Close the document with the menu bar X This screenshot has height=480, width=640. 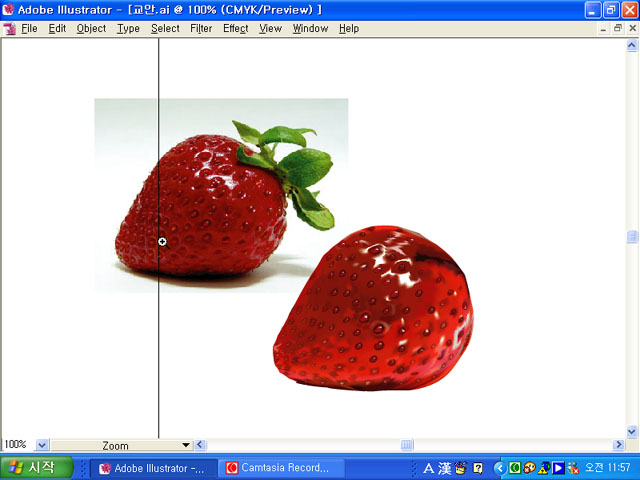point(633,28)
